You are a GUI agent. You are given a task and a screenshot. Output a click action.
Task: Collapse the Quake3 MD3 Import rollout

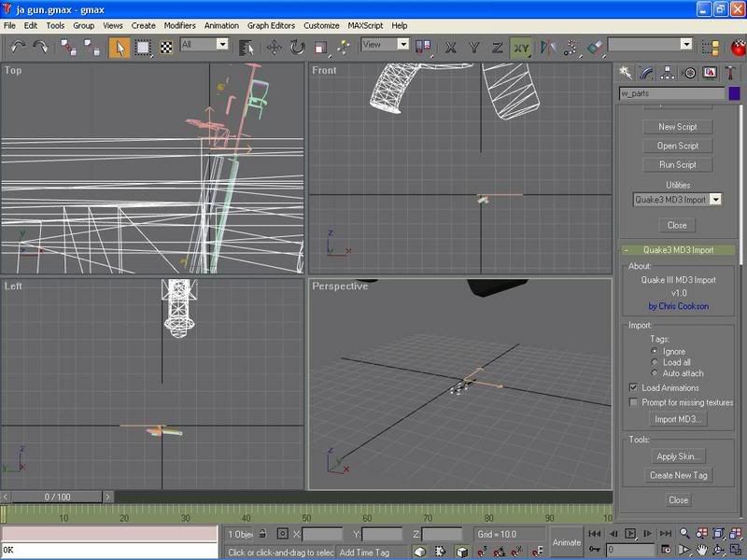(678, 250)
